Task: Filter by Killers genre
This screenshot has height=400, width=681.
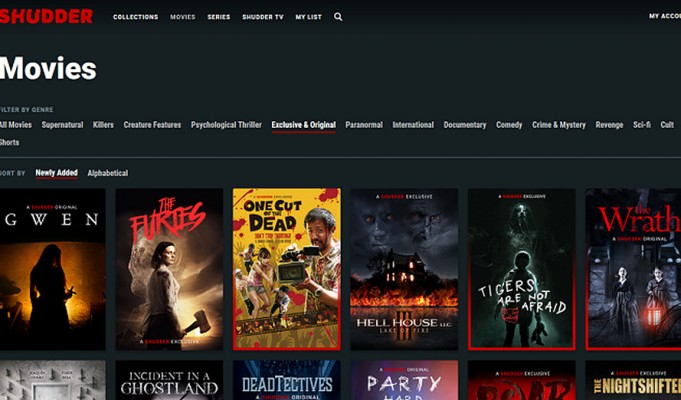Action: click(x=103, y=125)
